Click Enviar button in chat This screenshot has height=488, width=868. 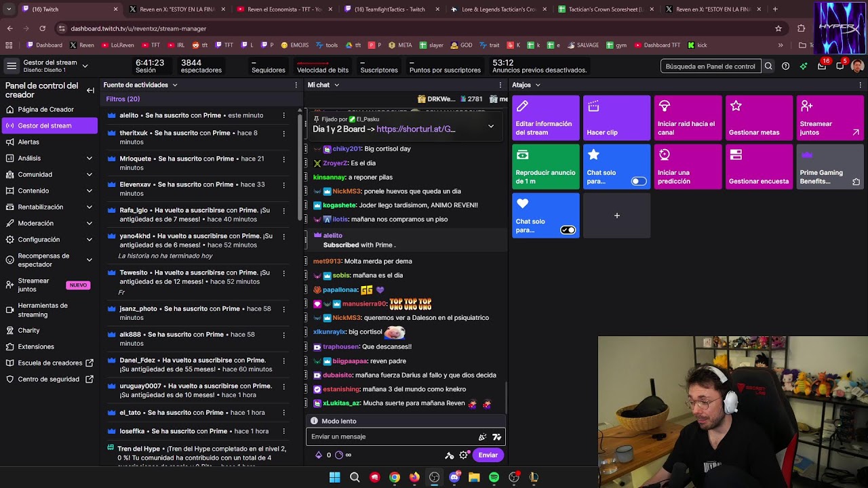point(488,455)
